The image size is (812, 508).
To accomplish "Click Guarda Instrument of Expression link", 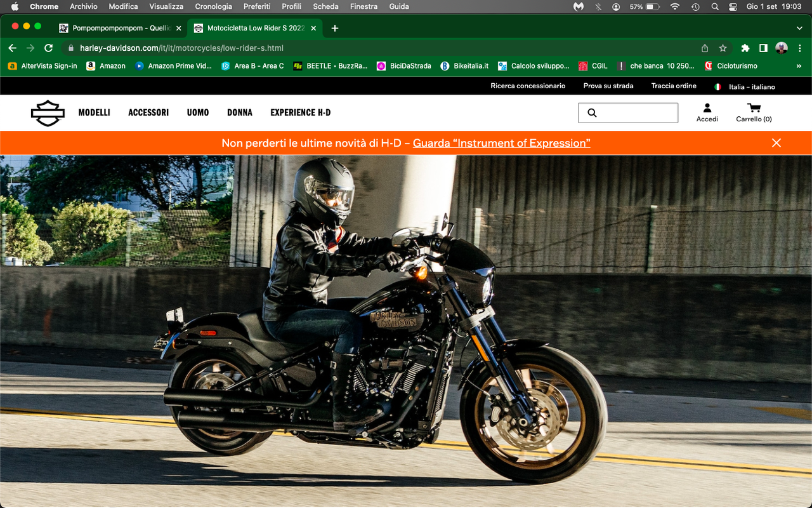I will click(x=502, y=143).
